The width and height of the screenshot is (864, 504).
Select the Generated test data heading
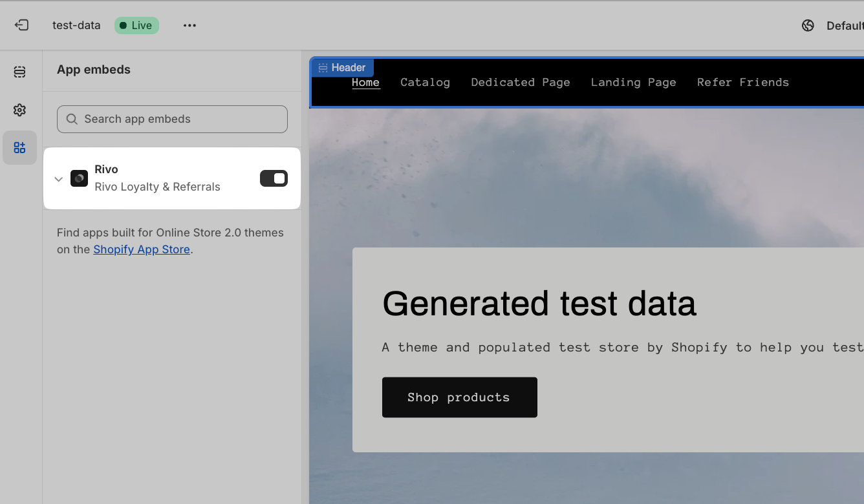point(539,303)
